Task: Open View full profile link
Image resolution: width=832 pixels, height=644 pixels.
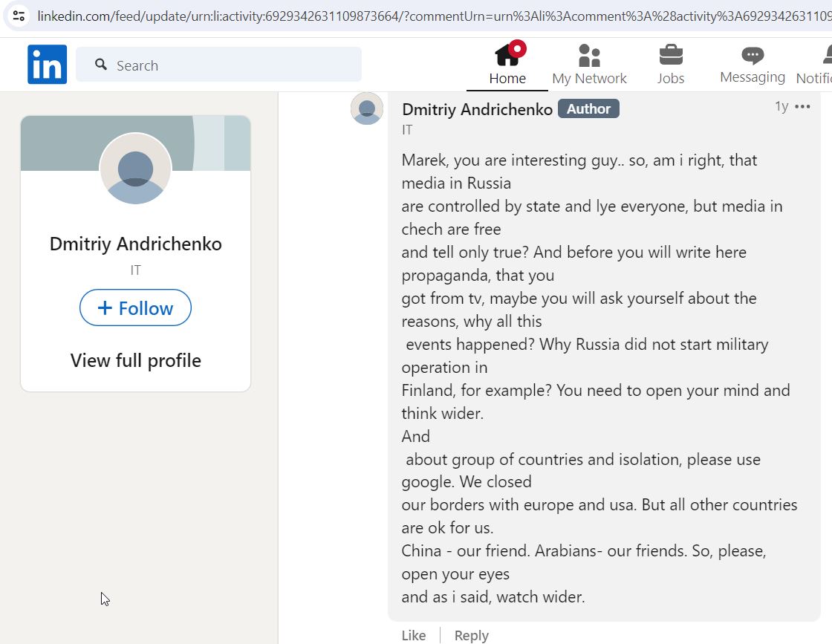Action: [136, 361]
